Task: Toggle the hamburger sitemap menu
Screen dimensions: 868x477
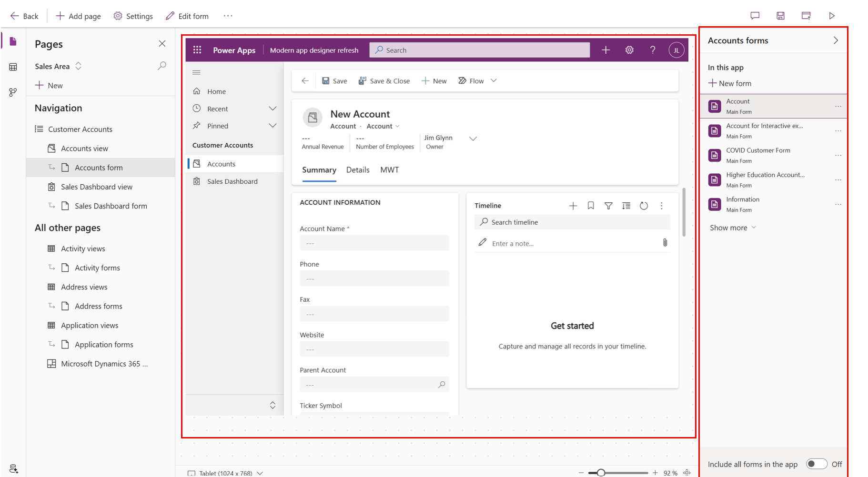Action: coord(196,72)
